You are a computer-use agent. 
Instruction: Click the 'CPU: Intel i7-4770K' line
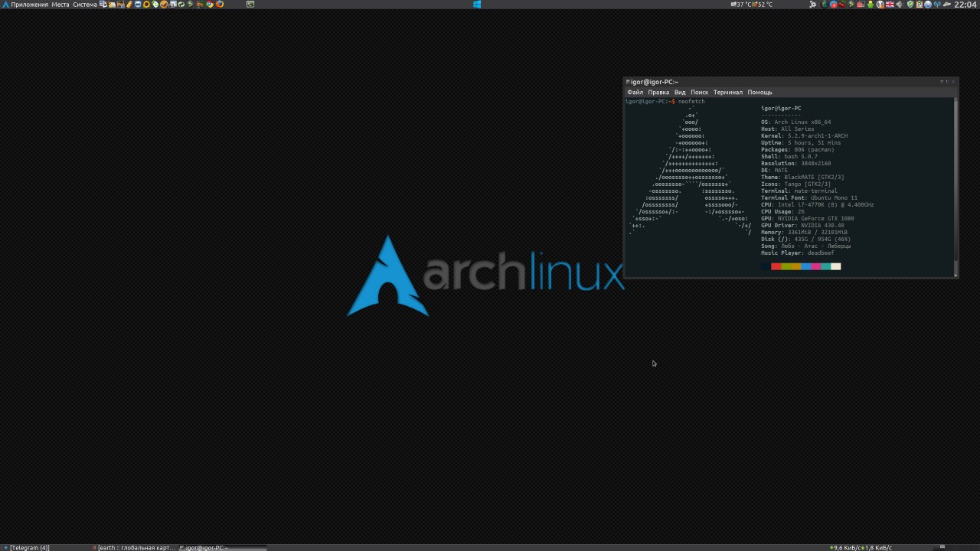pos(817,205)
